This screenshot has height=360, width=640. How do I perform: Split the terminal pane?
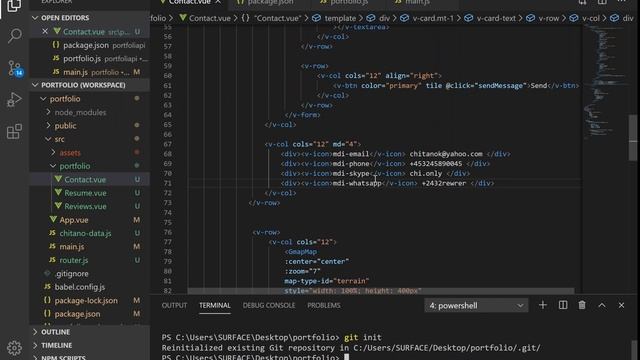coord(563,305)
